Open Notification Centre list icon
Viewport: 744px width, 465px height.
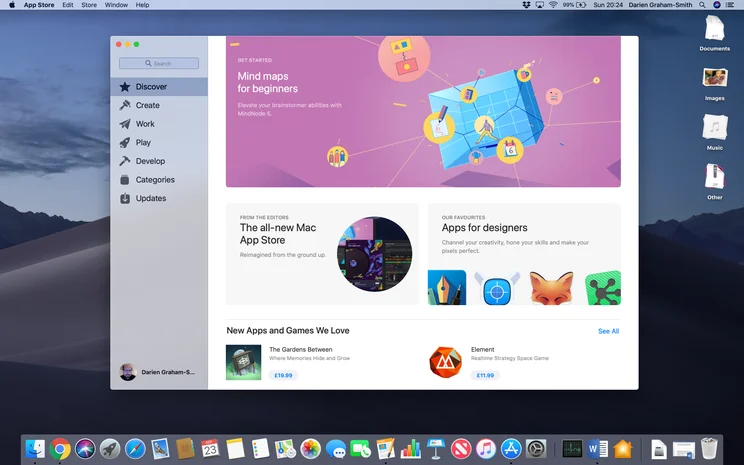click(730, 5)
